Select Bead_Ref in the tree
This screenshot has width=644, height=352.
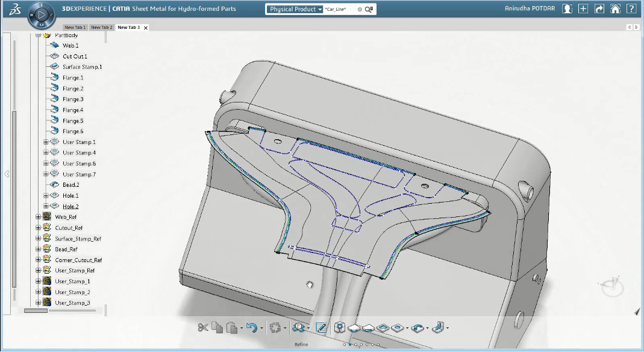pyautogui.click(x=66, y=250)
